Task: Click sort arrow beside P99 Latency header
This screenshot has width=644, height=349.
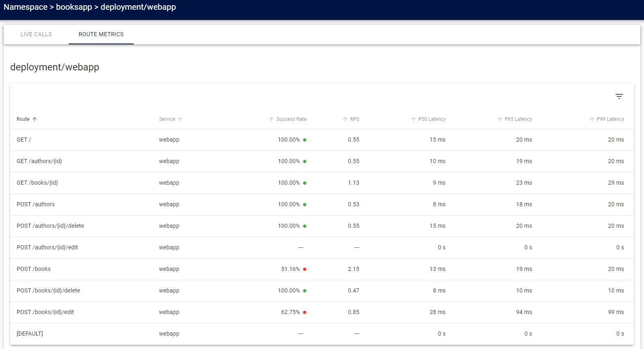Action: pos(592,119)
